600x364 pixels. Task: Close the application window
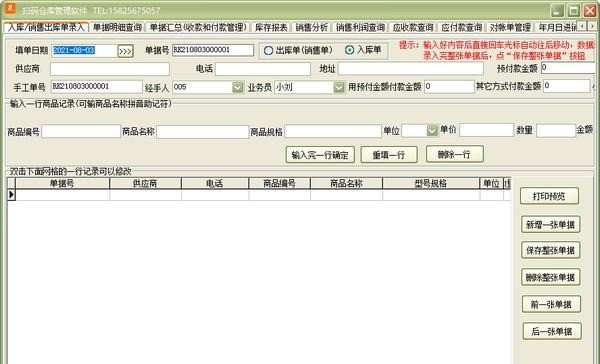(590, 10)
